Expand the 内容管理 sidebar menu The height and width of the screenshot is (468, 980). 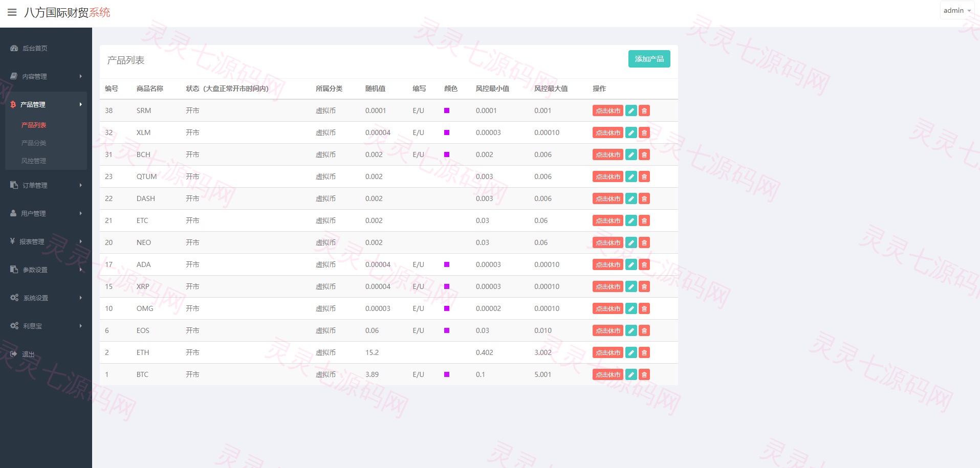pyautogui.click(x=46, y=76)
